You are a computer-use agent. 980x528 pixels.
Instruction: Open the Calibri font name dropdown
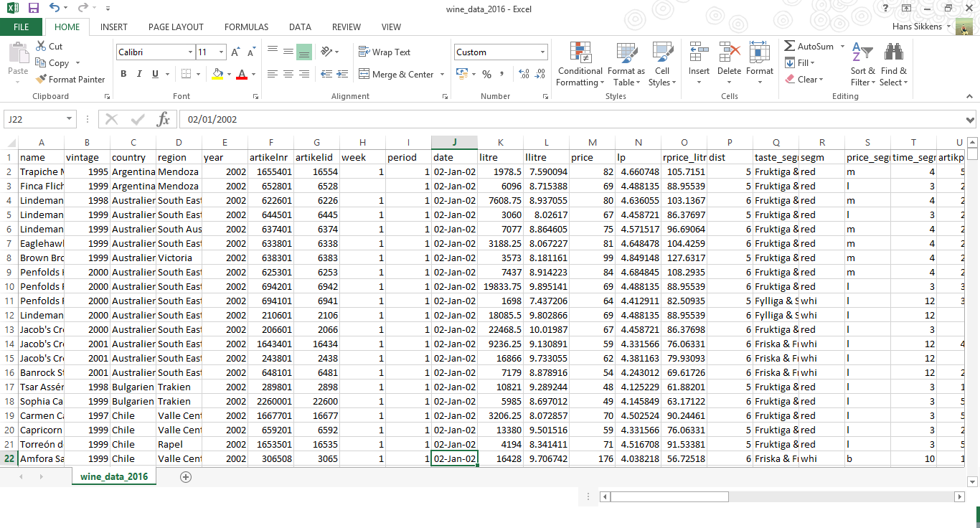(190, 52)
